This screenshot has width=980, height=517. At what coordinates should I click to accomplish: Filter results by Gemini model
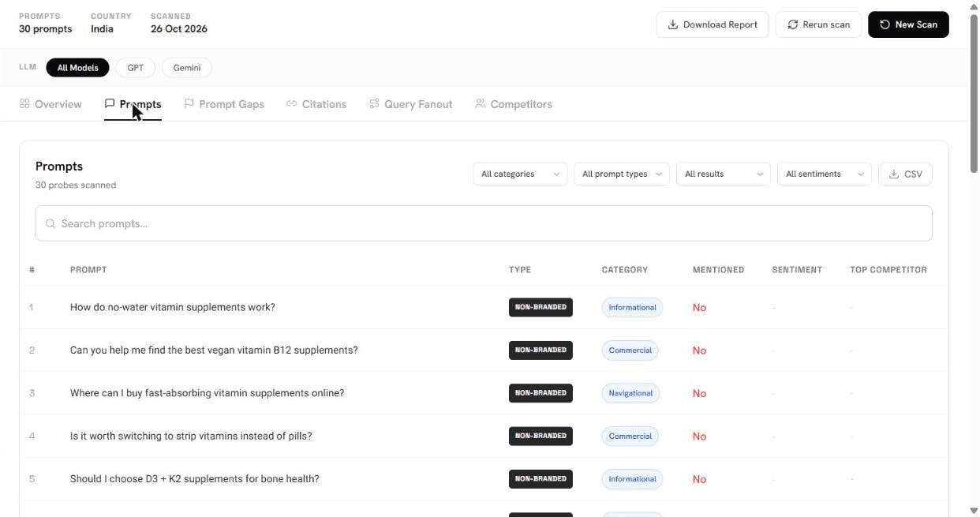point(187,68)
